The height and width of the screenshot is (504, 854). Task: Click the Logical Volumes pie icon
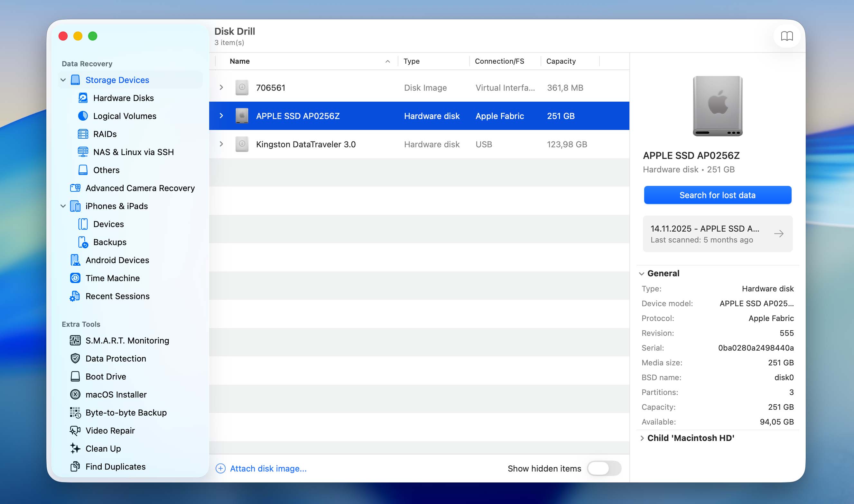(83, 116)
